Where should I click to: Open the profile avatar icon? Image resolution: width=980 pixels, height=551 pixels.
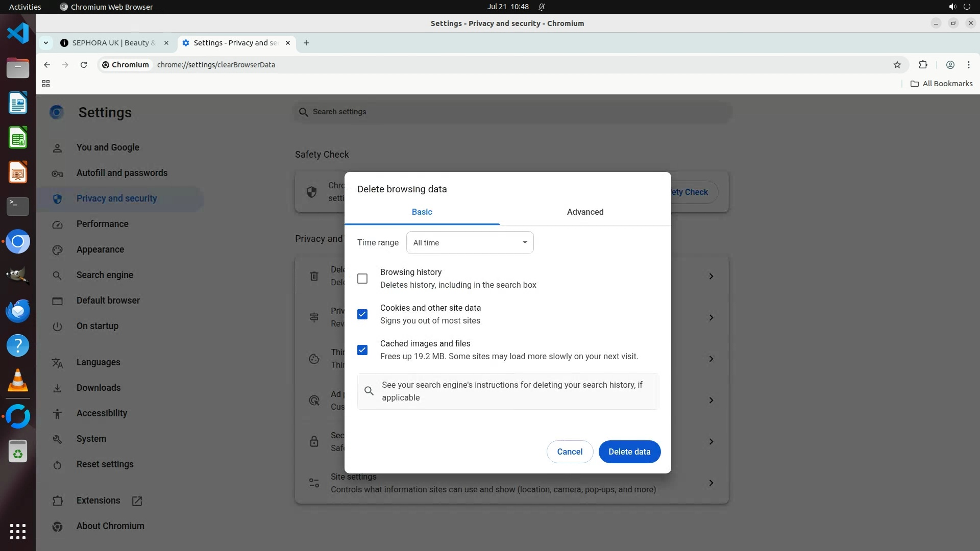950,65
